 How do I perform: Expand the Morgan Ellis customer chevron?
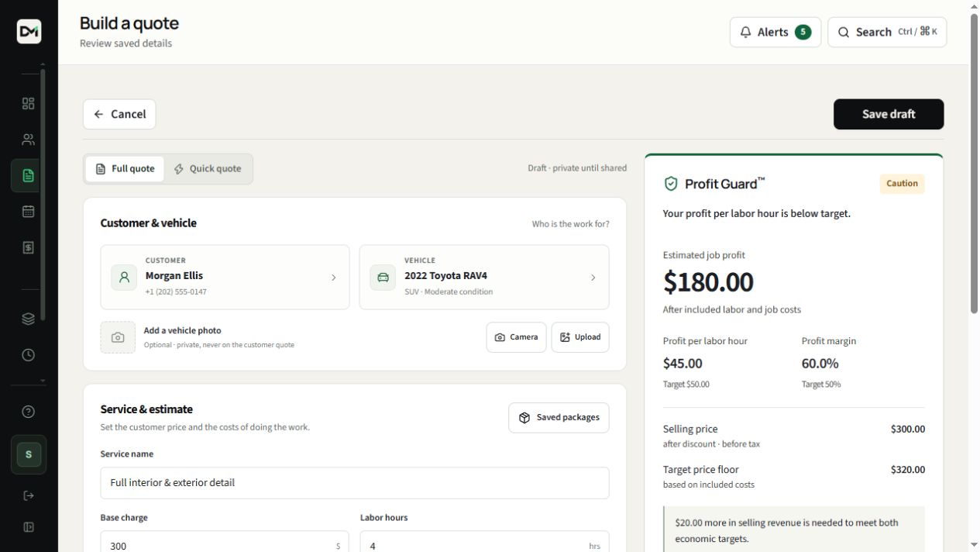coord(334,278)
